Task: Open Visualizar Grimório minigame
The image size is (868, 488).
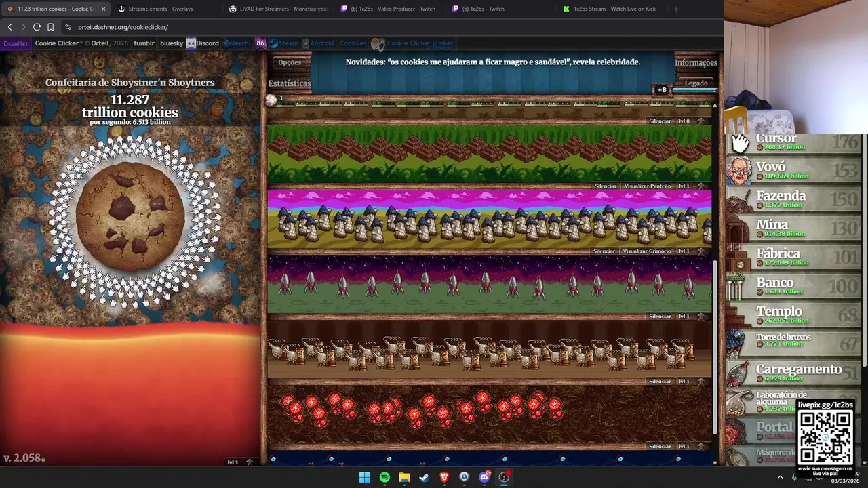Action: click(647, 251)
